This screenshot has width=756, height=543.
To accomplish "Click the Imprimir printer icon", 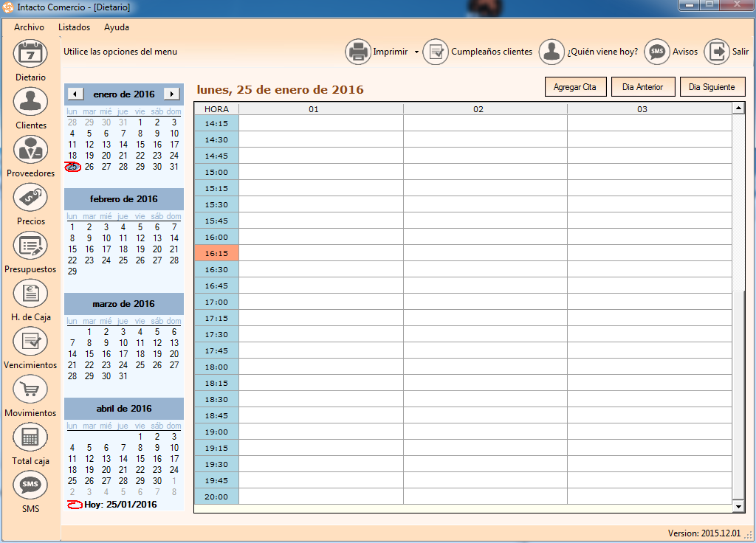I will (358, 52).
